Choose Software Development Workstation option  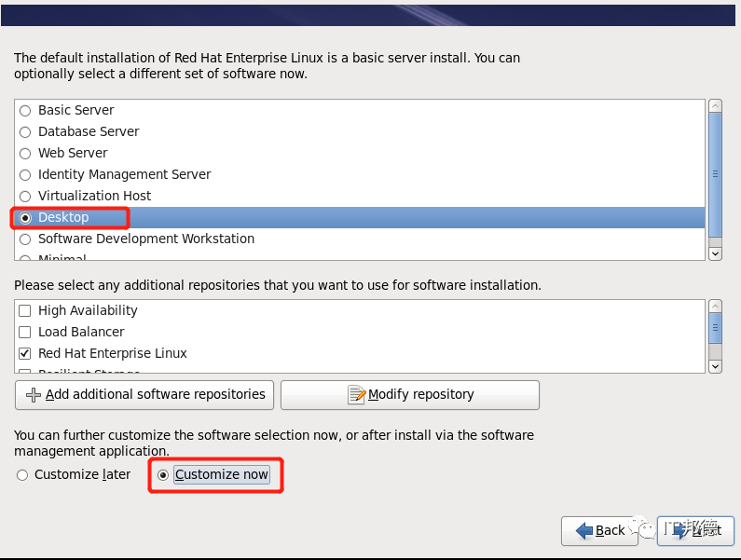tap(25, 239)
